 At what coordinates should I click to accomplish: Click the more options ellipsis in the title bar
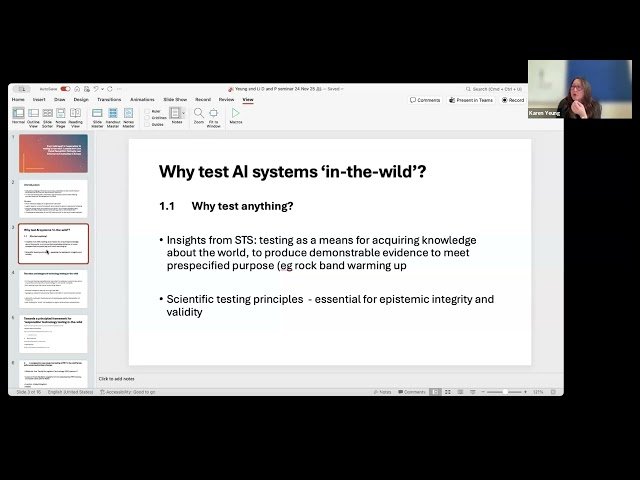119,89
